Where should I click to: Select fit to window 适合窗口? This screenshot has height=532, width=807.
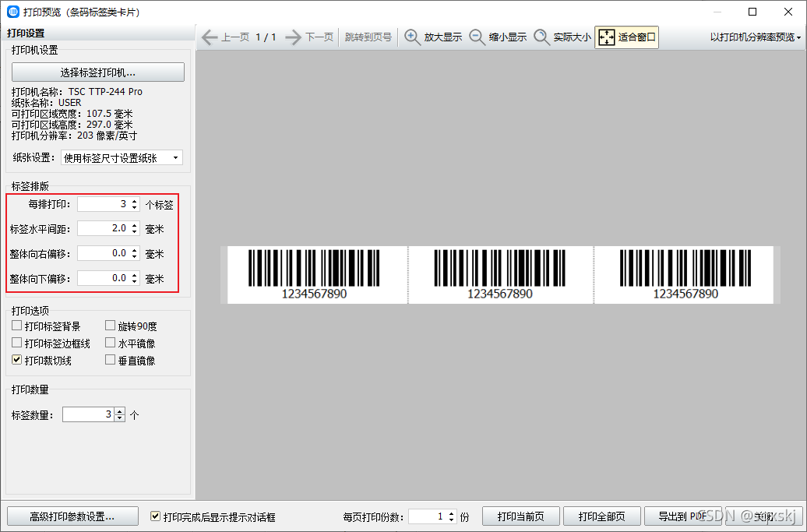tap(627, 37)
